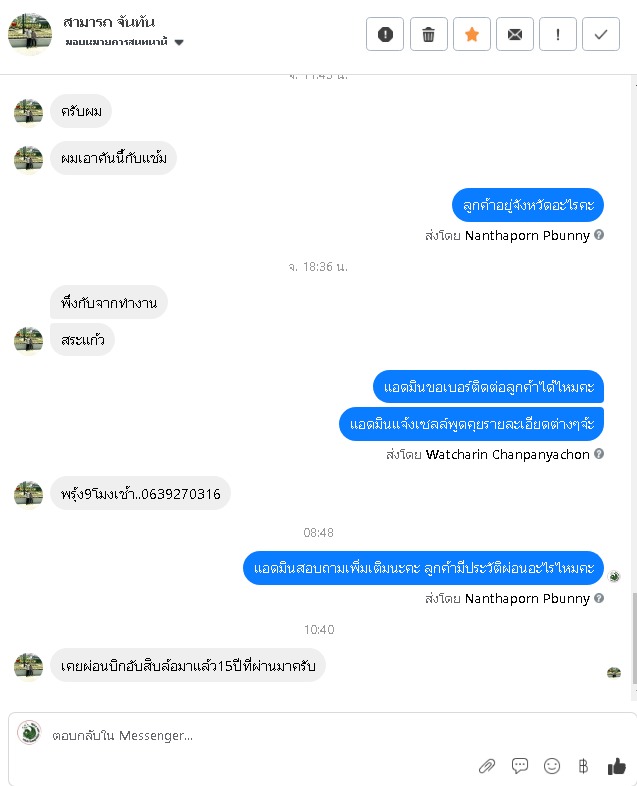Click the help icon beside Watcharin Chanpanyachon
Viewport: 637px width, 786px height.
[599, 454]
